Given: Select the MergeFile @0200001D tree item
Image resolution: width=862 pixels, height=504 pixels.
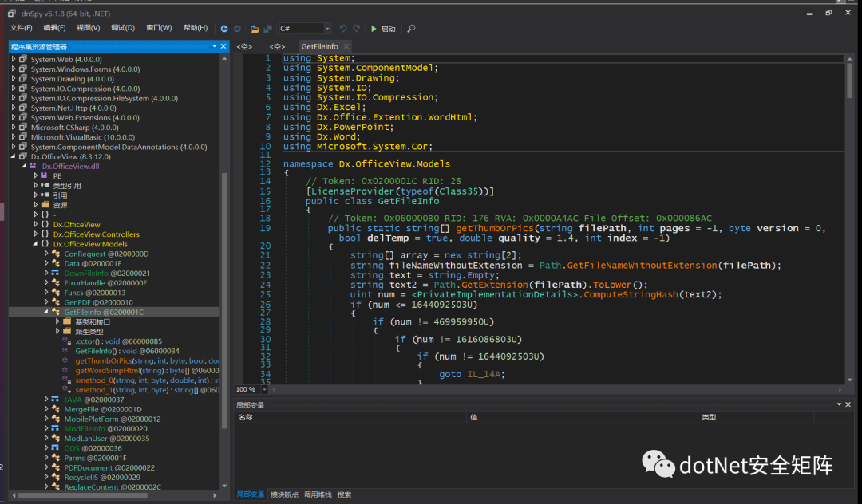Looking at the screenshot, I should (x=103, y=409).
